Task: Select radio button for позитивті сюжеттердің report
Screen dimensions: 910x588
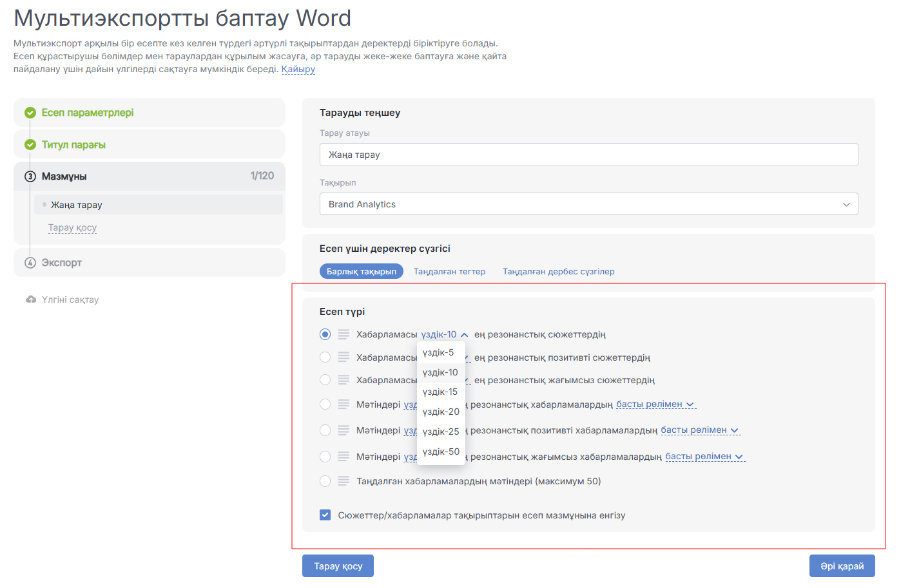Action: click(325, 357)
